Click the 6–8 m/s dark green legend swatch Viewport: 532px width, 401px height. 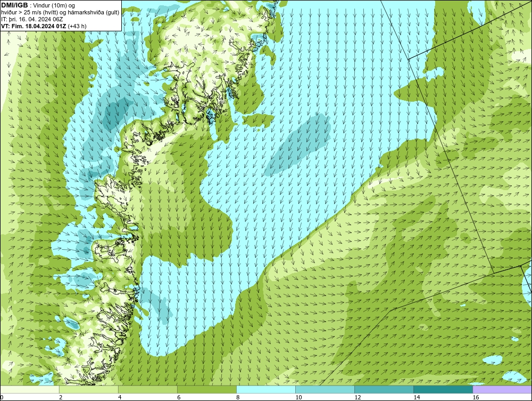(x=206, y=389)
